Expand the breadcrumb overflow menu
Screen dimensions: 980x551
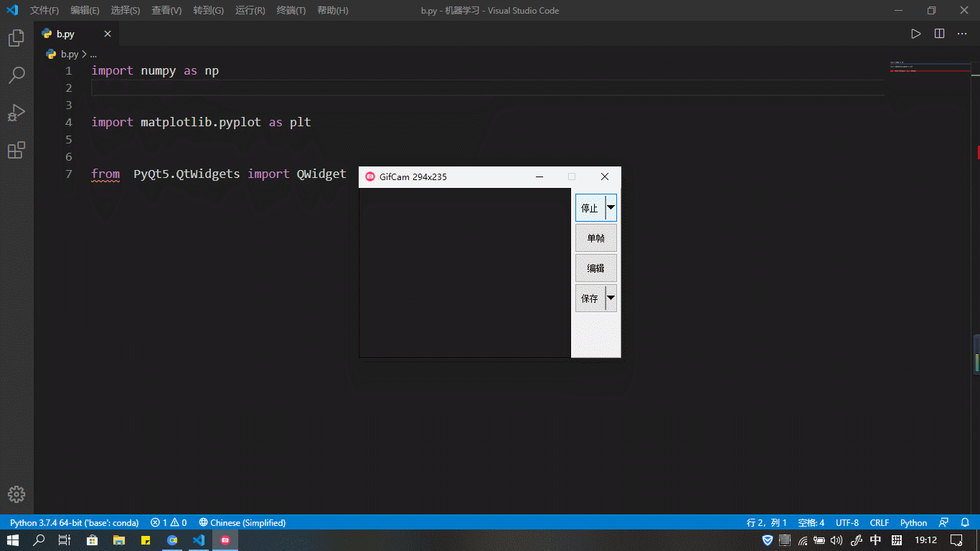tap(94, 54)
